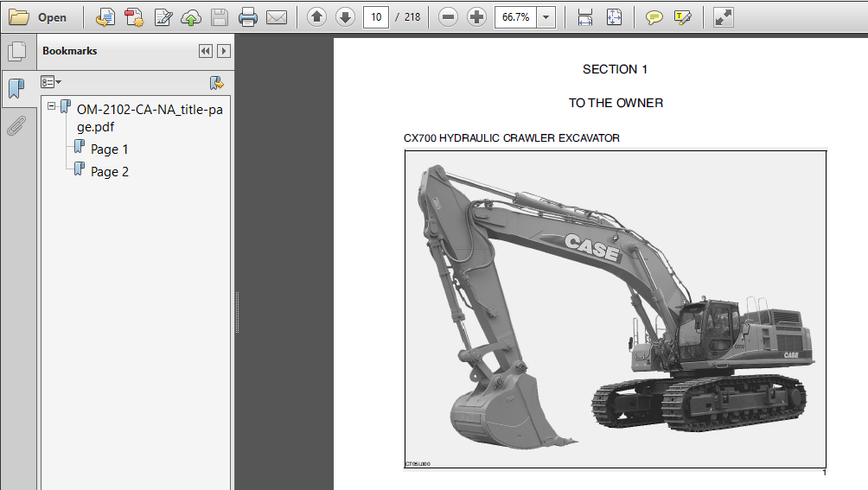Click the Bookmarks panel title

coord(70,51)
